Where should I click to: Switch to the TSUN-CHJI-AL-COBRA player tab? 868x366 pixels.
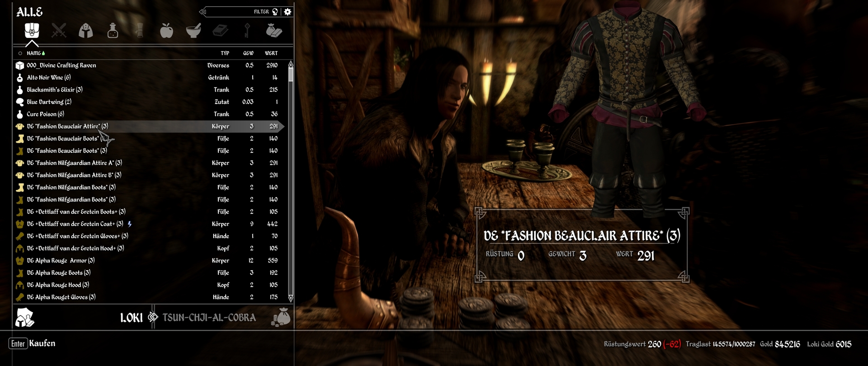click(209, 318)
